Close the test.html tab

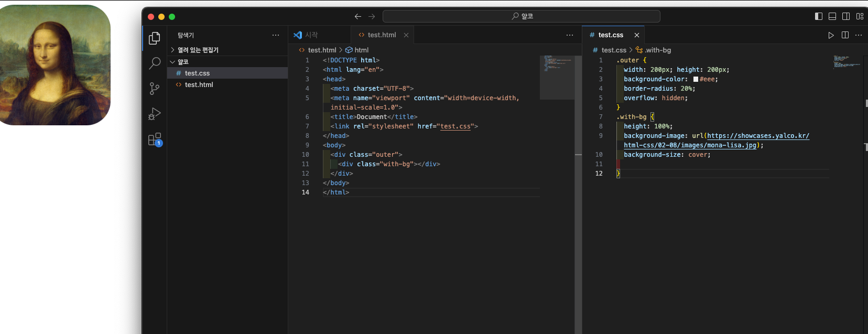pos(406,35)
